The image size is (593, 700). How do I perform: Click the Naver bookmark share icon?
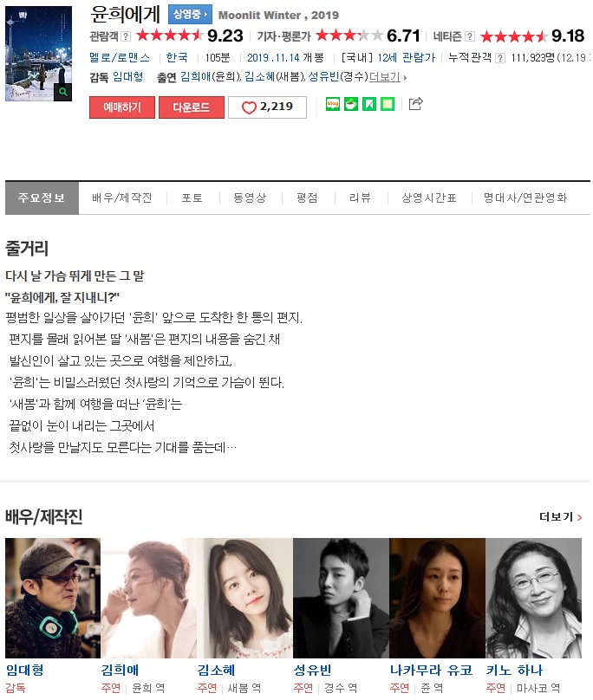pyautogui.click(x=369, y=104)
